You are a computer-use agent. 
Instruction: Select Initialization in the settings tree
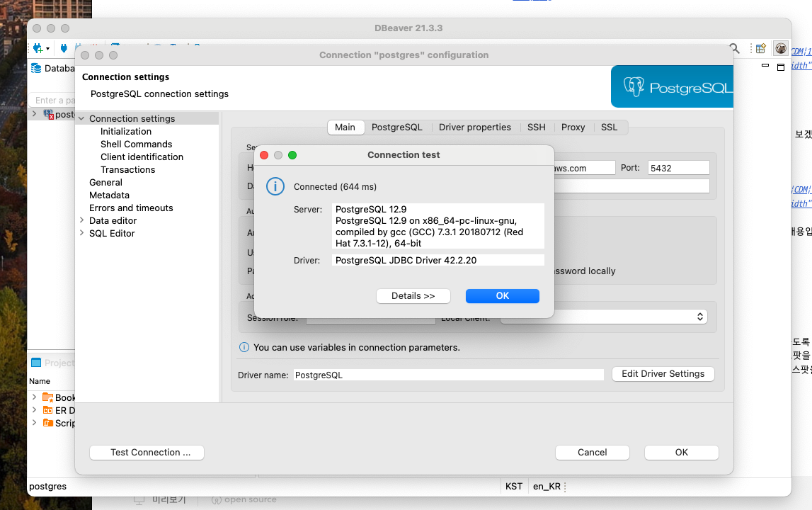point(126,132)
